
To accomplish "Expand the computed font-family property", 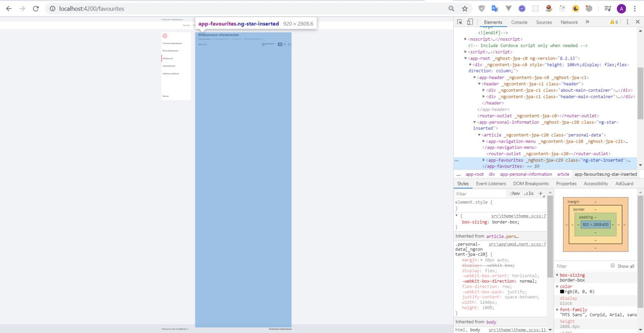I will [557, 309].
